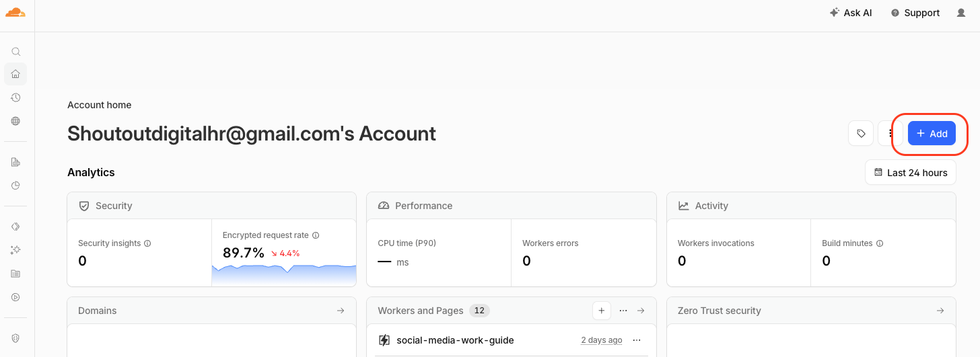Open the globe domains icon in sidebar

[x=15, y=121]
